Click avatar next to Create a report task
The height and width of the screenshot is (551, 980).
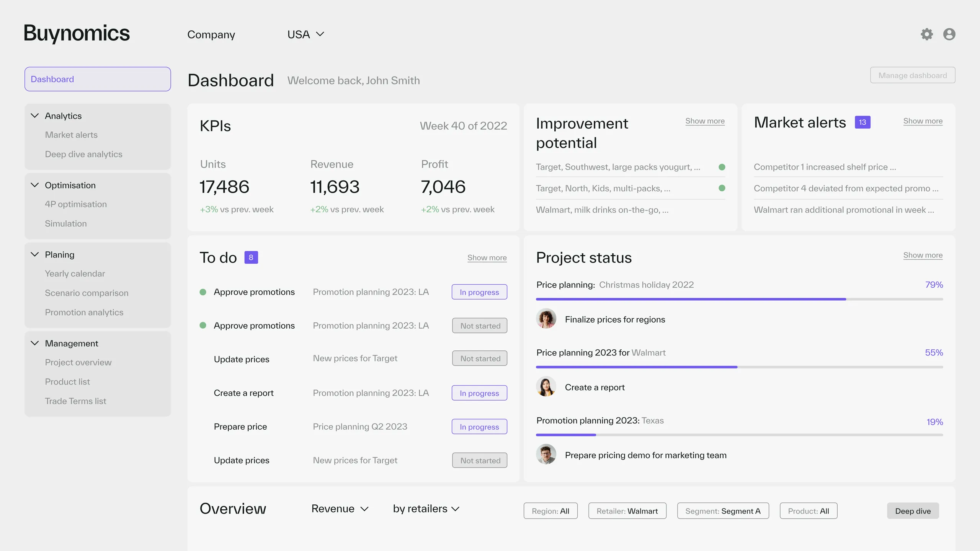(x=546, y=387)
